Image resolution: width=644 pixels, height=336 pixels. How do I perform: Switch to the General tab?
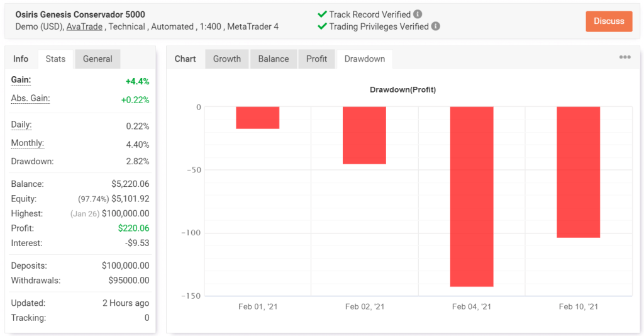(97, 59)
